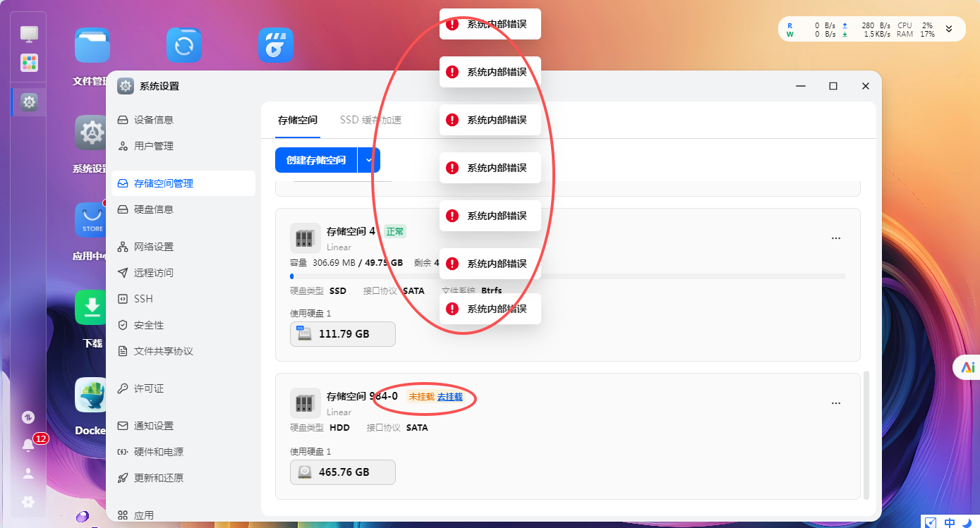Switch to the 存储空间 tab
The width and height of the screenshot is (980, 528).
click(x=298, y=120)
